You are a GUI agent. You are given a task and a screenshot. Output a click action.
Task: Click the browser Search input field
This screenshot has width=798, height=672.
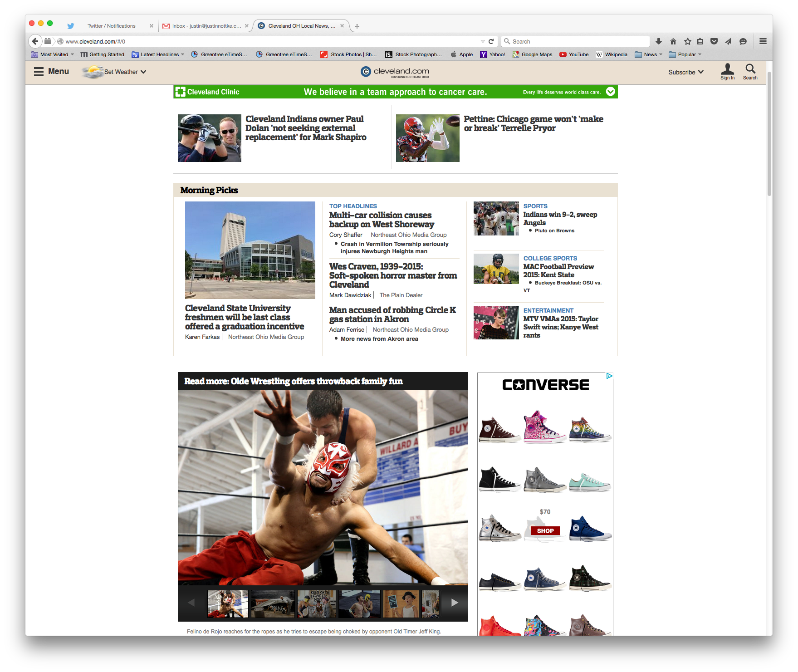click(575, 41)
